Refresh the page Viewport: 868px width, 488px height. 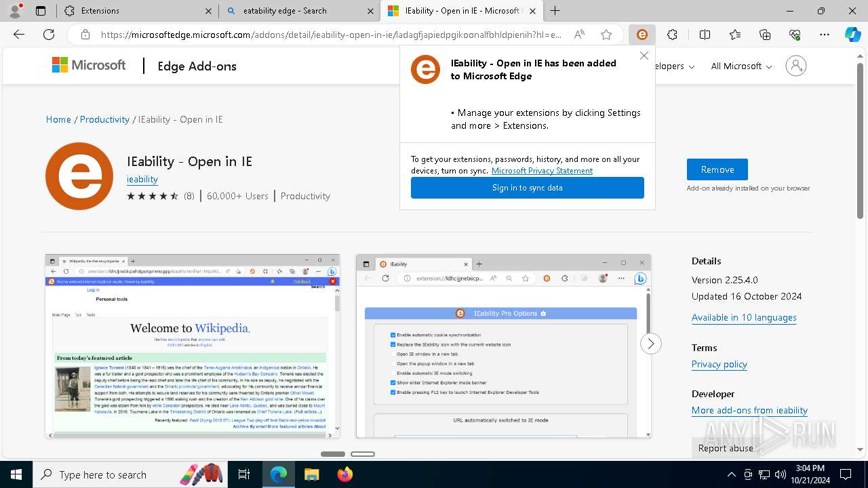(x=49, y=35)
